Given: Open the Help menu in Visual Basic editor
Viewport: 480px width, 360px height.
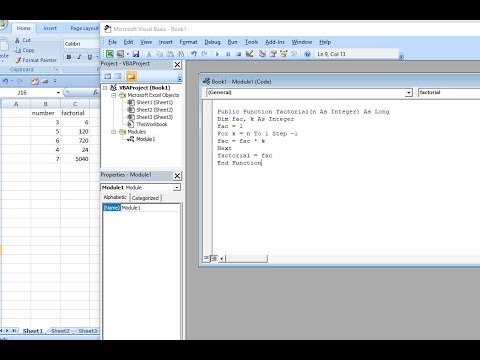Looking at the screenshot, I should click(x=325, y=42).
